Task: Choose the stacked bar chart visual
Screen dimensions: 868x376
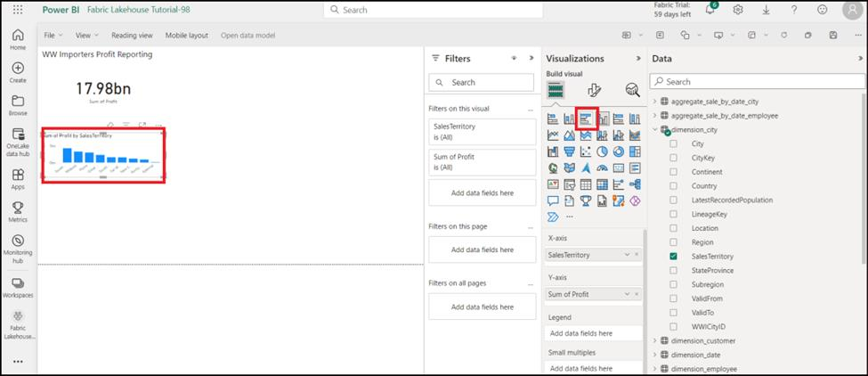Action: pos(553,119)
